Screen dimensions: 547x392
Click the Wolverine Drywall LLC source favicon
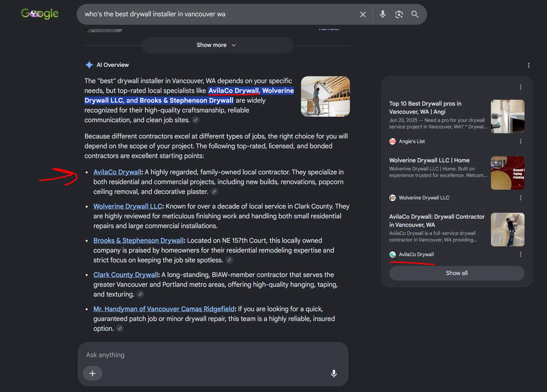tap(393, 198)
